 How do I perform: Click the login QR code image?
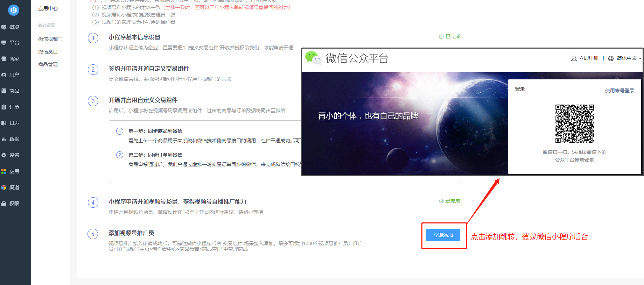575,124
